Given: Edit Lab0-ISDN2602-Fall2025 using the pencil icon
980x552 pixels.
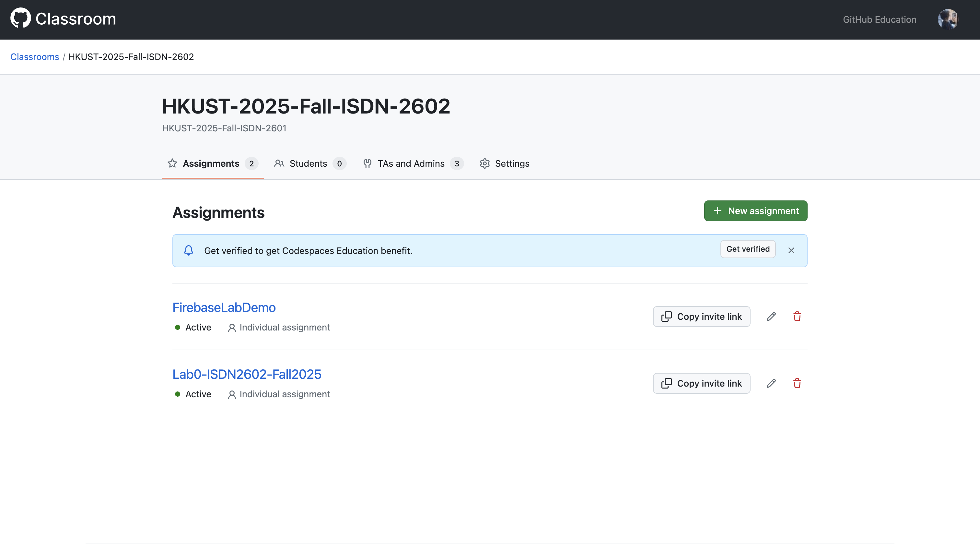Looking at the screenshot, I should click(x=771, y=383).
